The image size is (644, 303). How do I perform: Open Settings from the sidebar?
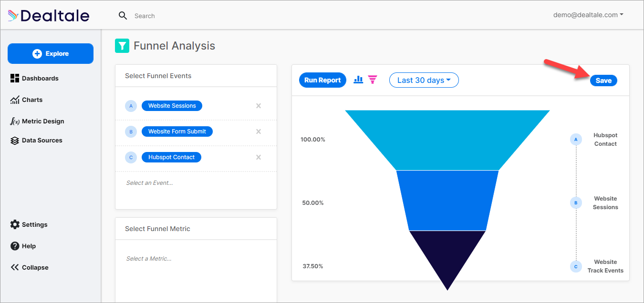click(29, 224)
